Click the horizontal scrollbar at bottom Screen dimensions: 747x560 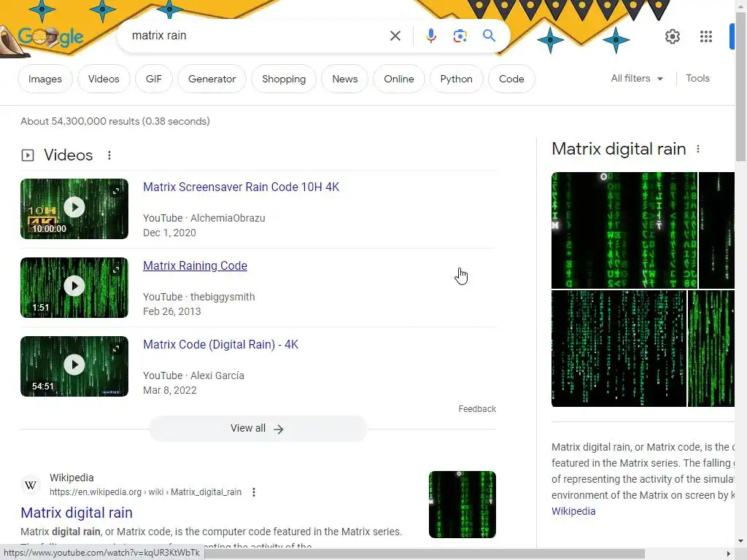[422, 554]
